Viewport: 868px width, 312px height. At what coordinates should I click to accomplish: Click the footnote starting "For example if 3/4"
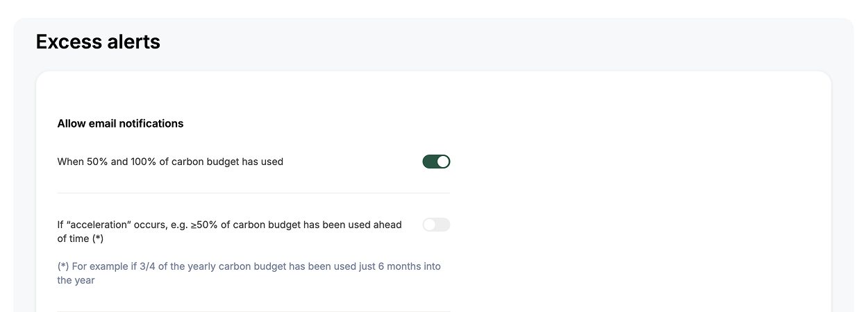249,273
